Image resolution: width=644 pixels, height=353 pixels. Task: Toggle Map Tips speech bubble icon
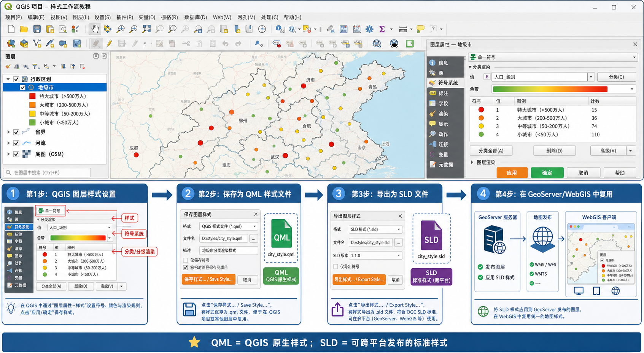(x=420, y=29)
